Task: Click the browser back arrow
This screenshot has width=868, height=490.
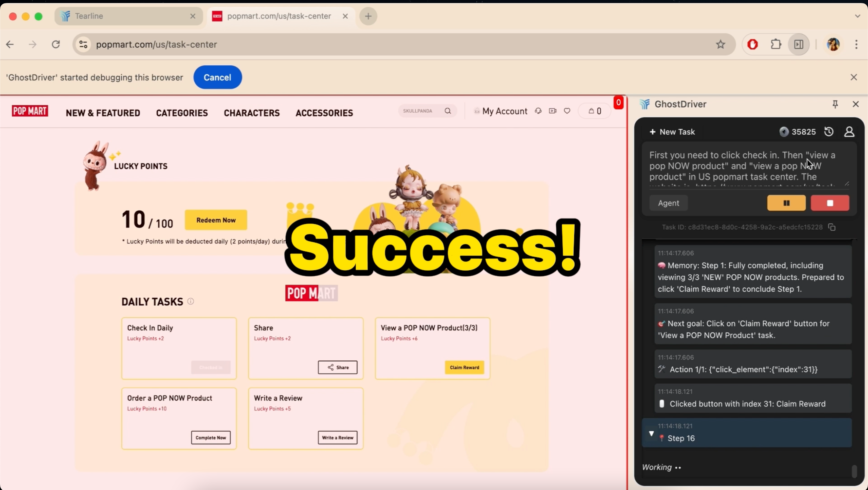Action: [10, 44]
